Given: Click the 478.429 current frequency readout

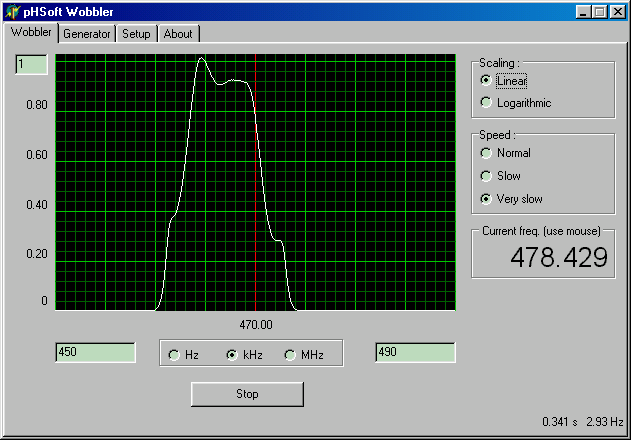Looking at the screenshot, I should 559,257.
